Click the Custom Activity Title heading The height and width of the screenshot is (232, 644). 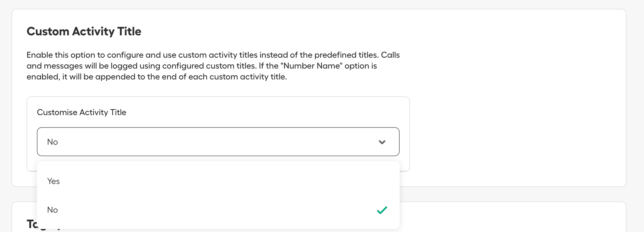coord(84,31)
